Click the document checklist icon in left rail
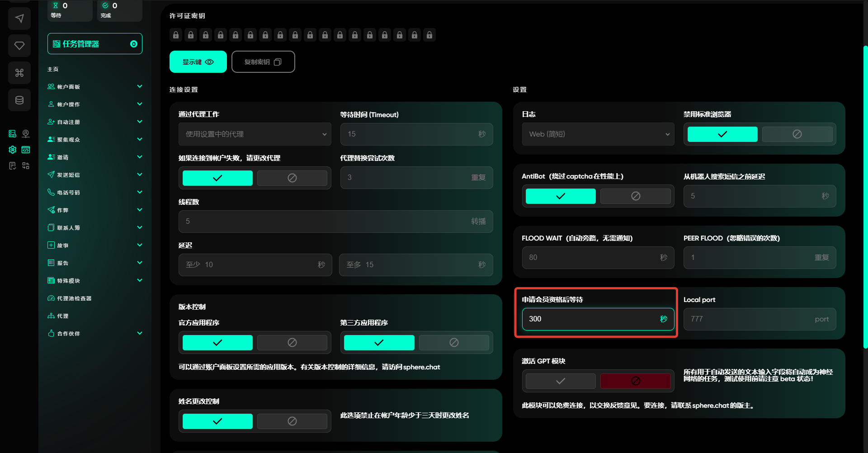The height and width of the screenshot is (453, 868). (x=13, y=166)
